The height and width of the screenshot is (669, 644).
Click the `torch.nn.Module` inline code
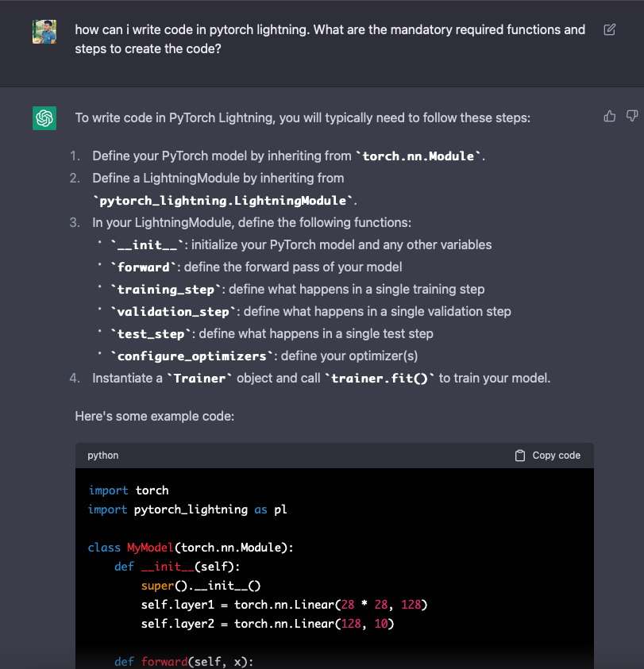point(418,156)
